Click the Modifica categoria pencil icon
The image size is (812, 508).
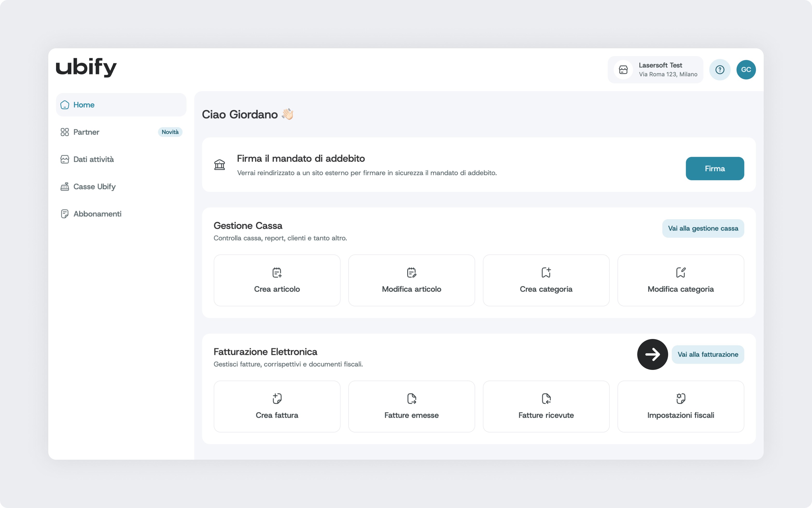[x=681, y=273]
